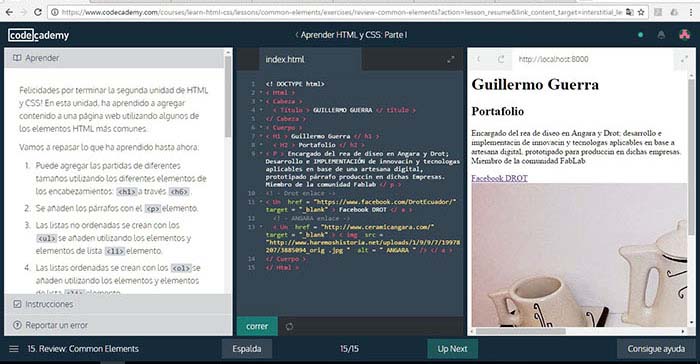Open the hamburger lesson menu

(14, 349)
